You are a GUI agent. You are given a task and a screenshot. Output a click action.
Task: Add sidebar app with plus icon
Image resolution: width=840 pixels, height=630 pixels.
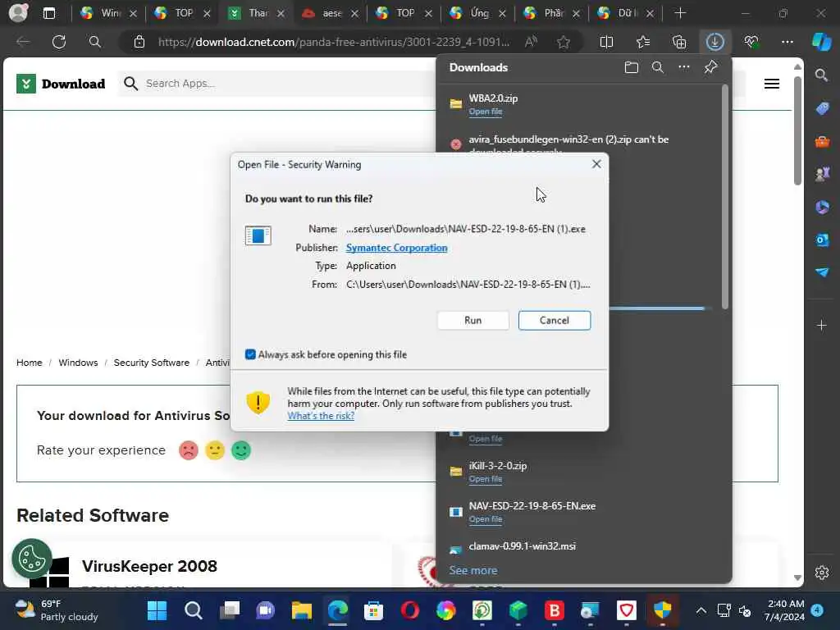(x=821, y=325)
